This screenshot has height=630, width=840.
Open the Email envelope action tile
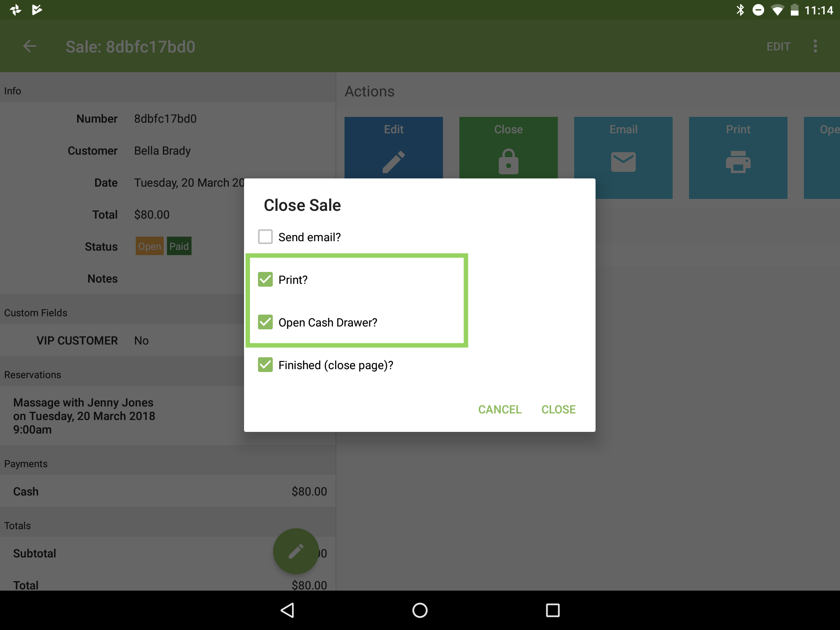click(623, 157)
